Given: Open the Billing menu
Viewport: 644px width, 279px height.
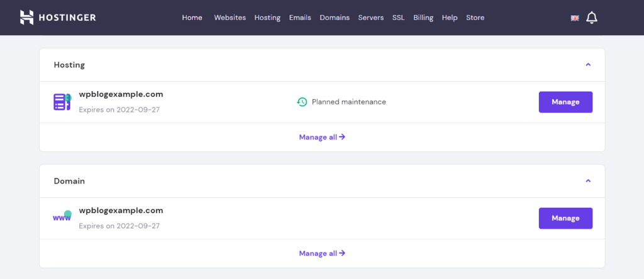Looking at the screenshot, I should tap(423, 18).
